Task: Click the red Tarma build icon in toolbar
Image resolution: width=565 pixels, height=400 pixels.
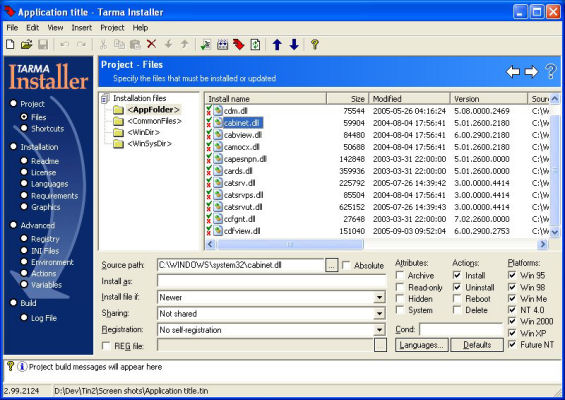Action: [239, 44]
